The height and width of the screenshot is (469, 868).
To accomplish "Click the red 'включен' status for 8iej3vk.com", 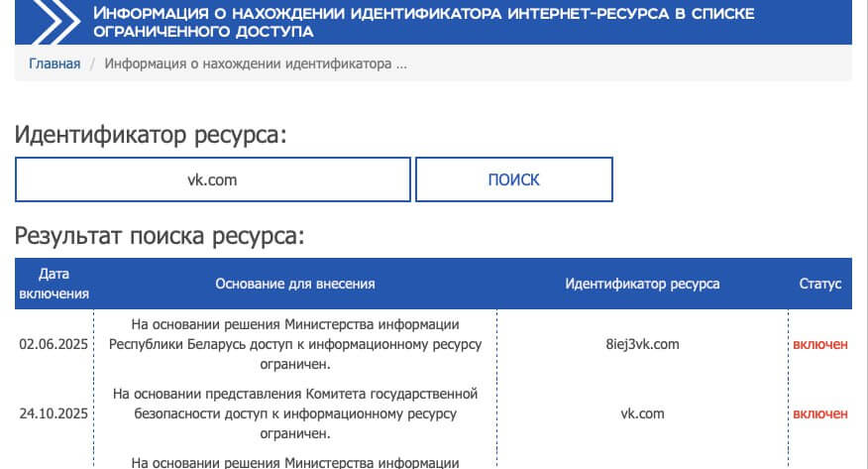I will pos(819,344).
